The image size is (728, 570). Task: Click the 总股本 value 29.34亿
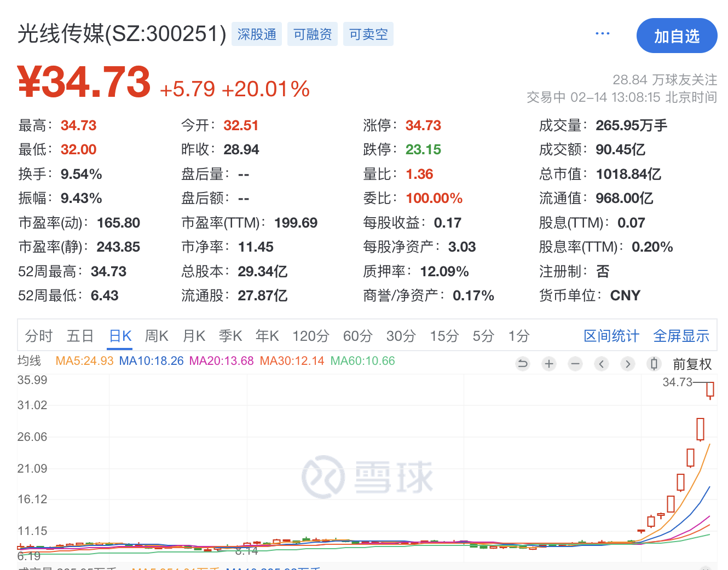[x=263, y=271]
